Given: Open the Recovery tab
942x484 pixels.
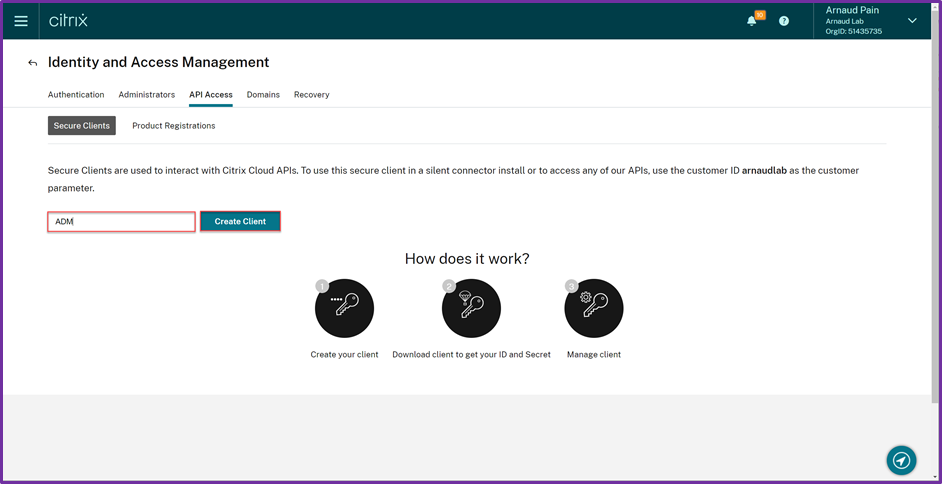Looking at the screenshot, I should point(311,95).
